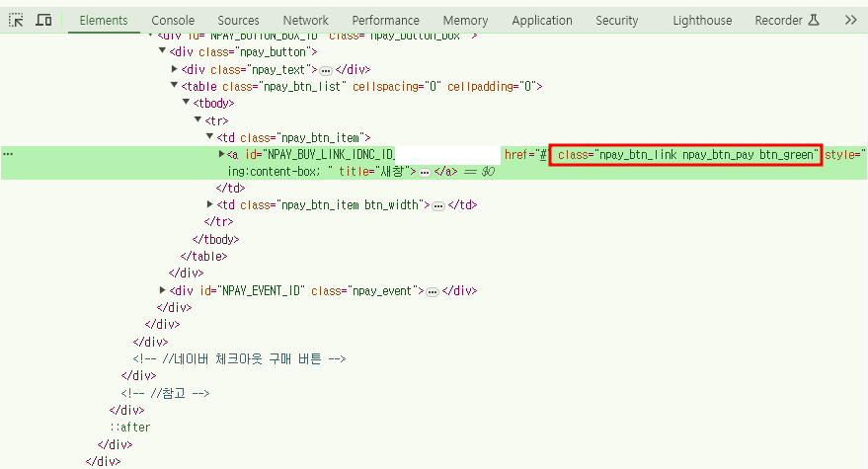
Task: Select the style= attribute of the anchor
Action: point(845,155)
